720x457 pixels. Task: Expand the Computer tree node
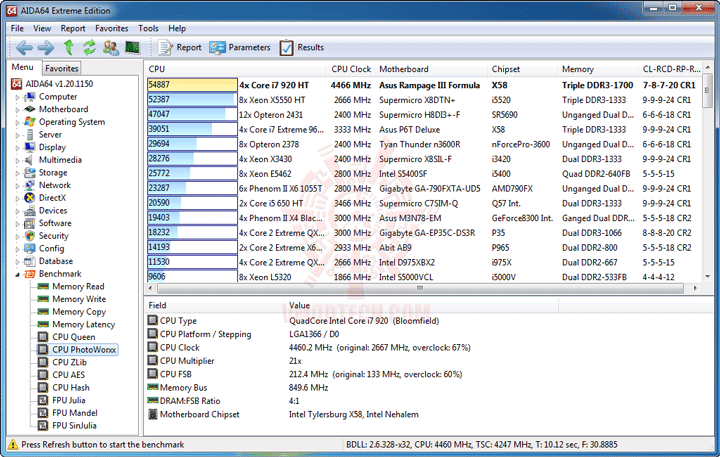17,97
